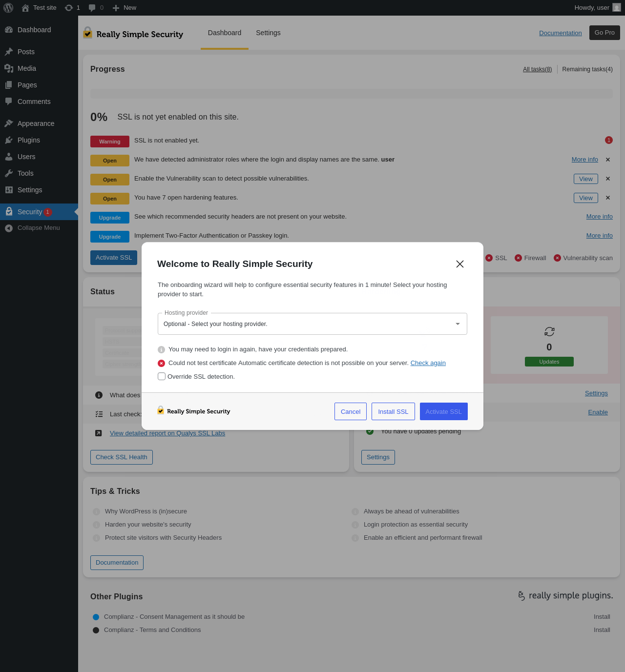Show All tasks(8) filter
The width and height of the screenshot is (625, 672).
click(538, 69)
